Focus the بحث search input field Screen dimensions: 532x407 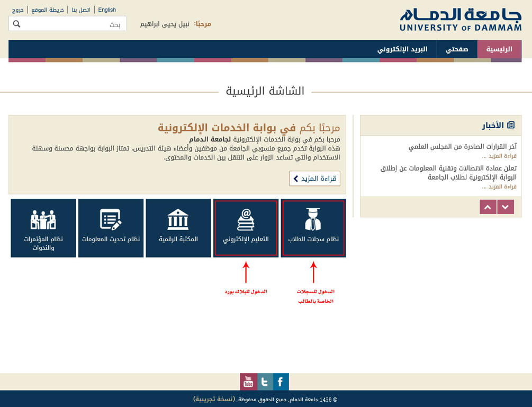click(68, 24)
